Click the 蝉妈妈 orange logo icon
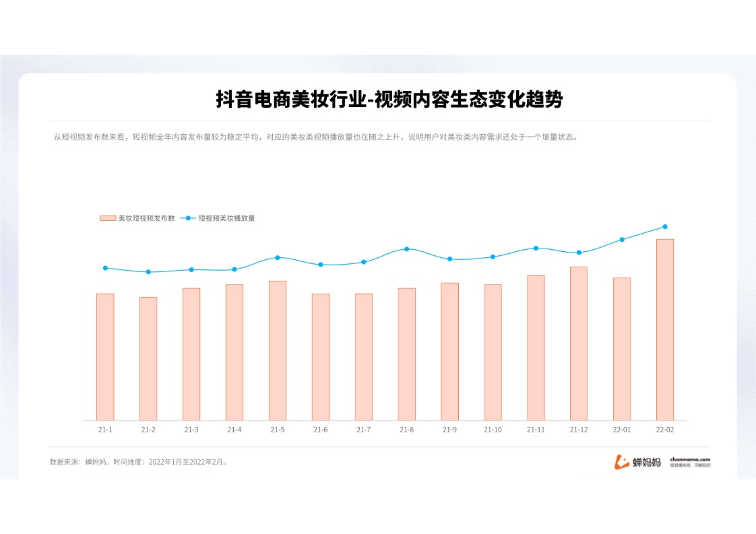 [621, 462]
